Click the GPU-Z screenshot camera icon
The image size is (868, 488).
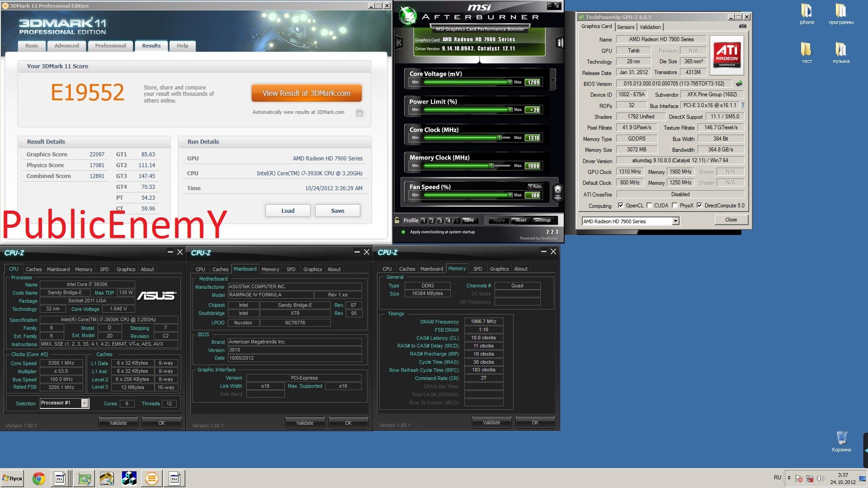[x=742, y=27]
